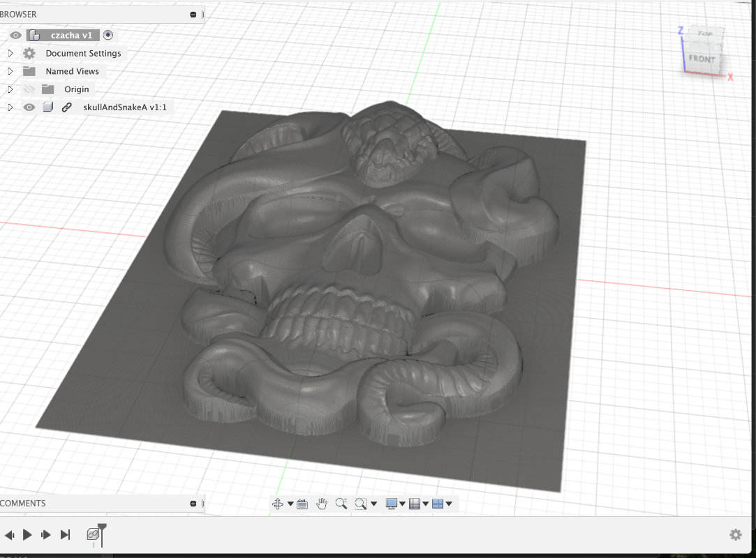The height and width of the screenshot is (558, 756).
Task: Jump to end of timeline
Action: [x=65, y=534]
